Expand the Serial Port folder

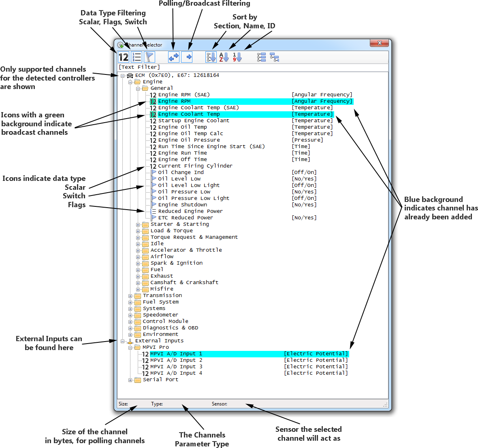[130, 380]
